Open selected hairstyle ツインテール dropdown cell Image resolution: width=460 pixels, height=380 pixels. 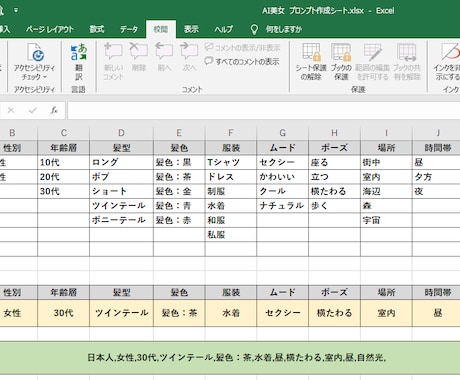coord(121,313)
